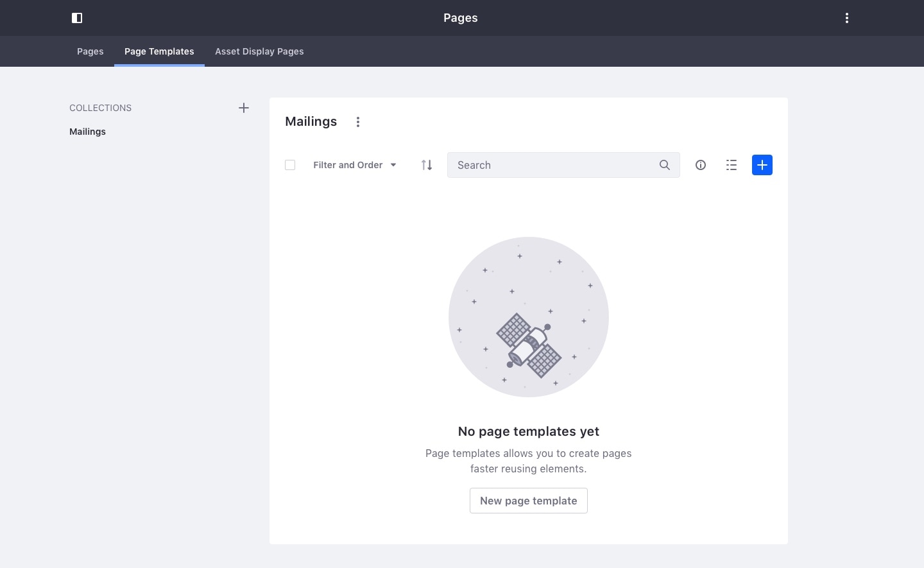The width and height of the screenshot is (924, 568).
Task: Click the blue add template button
Action: click(762, 165)
